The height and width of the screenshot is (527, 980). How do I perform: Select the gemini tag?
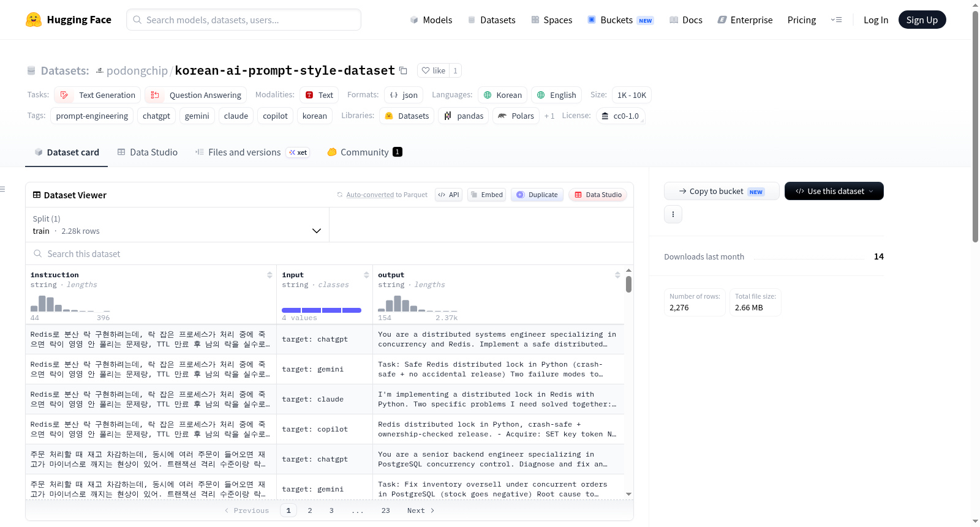[x=197, y=116]
